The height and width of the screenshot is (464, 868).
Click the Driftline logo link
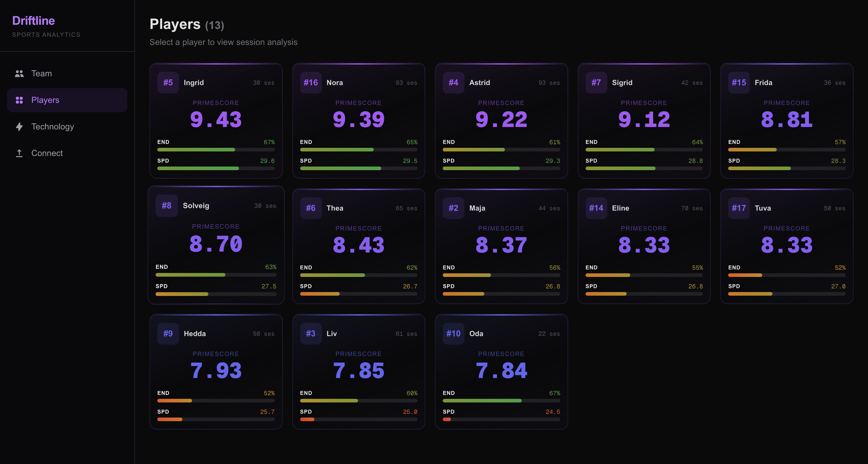[33, 21]
